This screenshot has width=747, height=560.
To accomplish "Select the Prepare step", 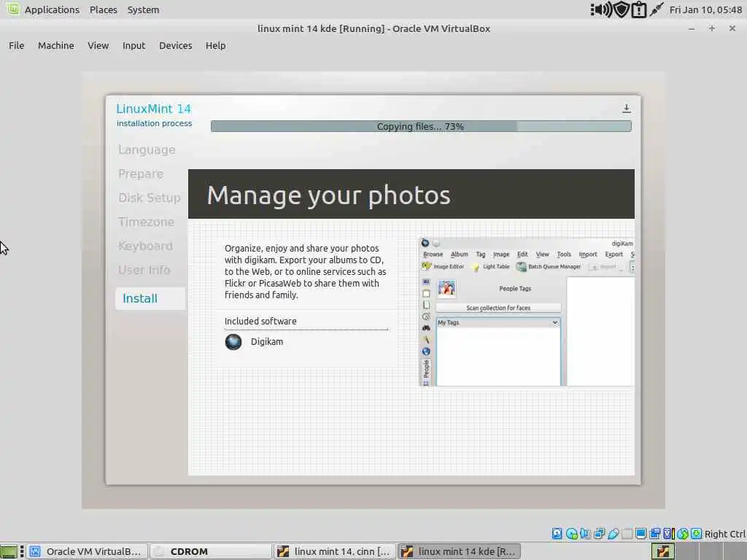I will 141,174.
